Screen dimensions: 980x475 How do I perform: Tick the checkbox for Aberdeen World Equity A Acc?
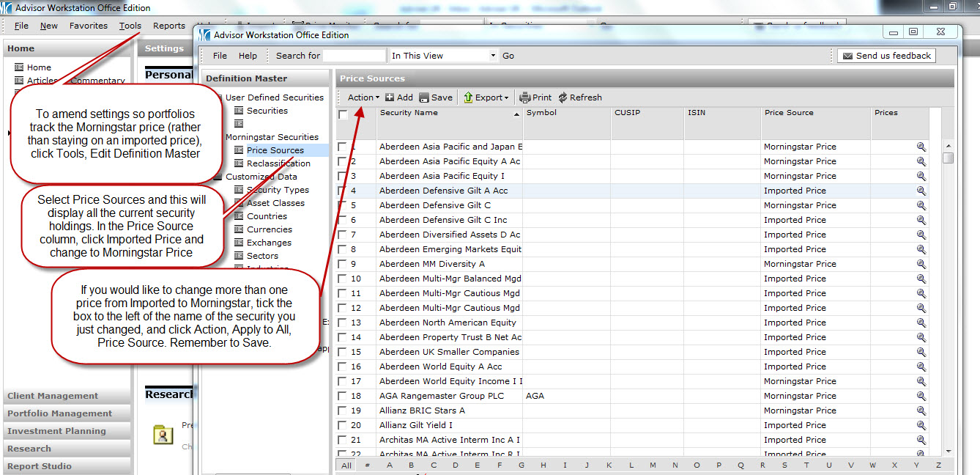(342, 367)
